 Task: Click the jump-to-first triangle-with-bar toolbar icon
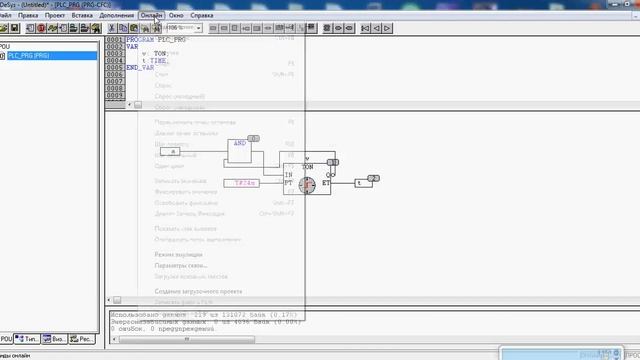365,28
